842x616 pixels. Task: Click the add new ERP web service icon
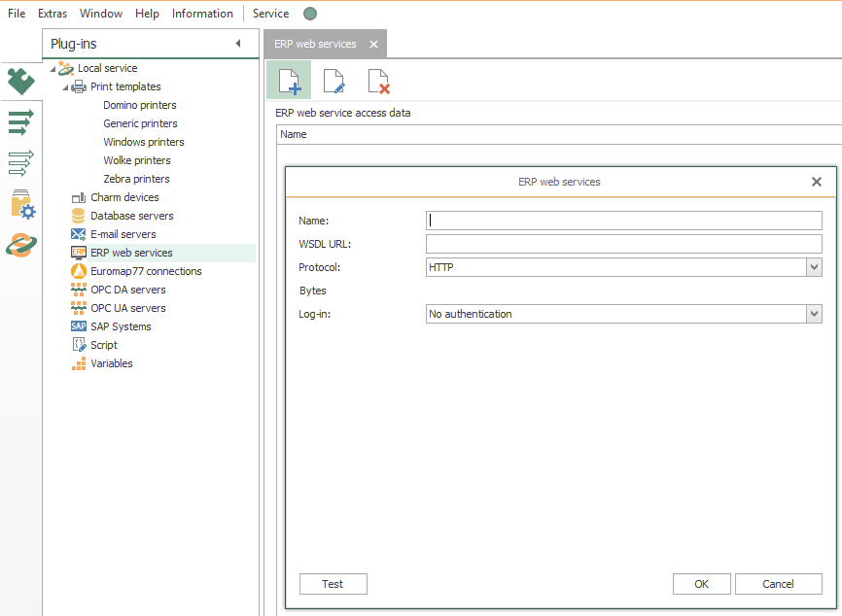pyautogui.click(x=289, y=81)
